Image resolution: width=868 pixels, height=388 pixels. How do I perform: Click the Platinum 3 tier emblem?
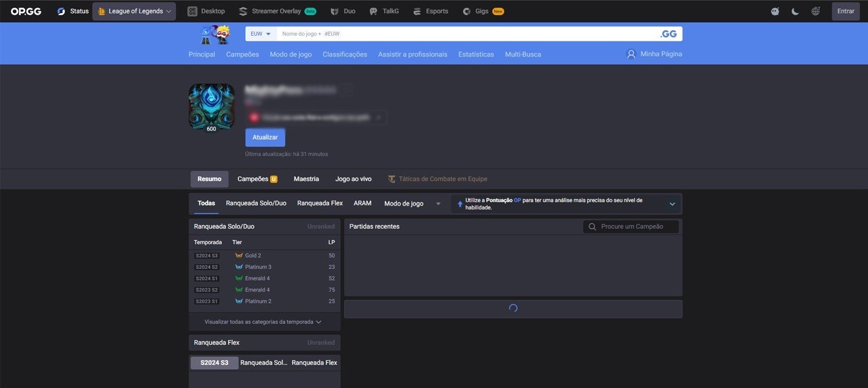[239, 267]
